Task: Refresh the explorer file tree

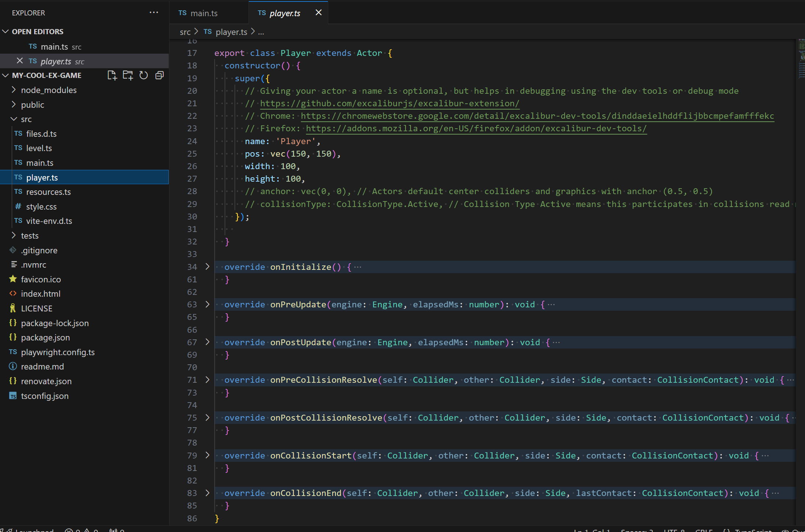Action: (144, 75)
